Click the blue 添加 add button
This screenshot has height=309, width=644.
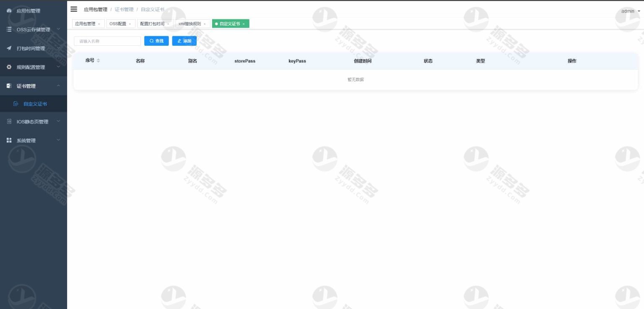[184, 41]
